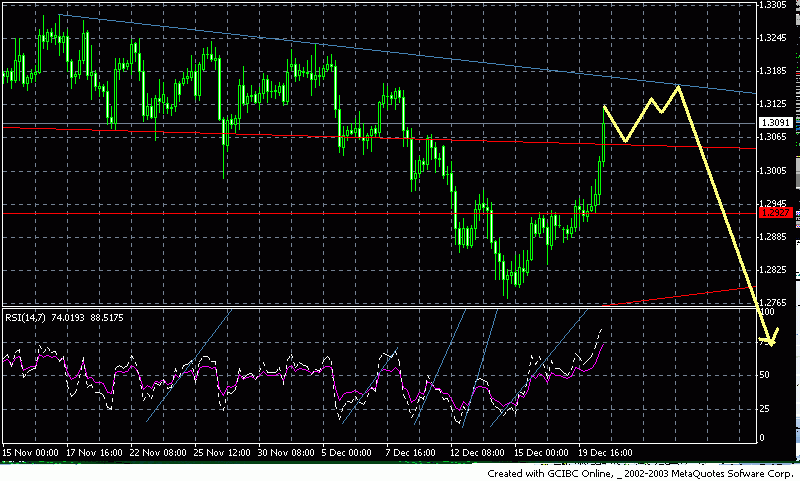Click the 15 Nov 00:00 time label
The image size is (800, 481).
tap(30, 452)
